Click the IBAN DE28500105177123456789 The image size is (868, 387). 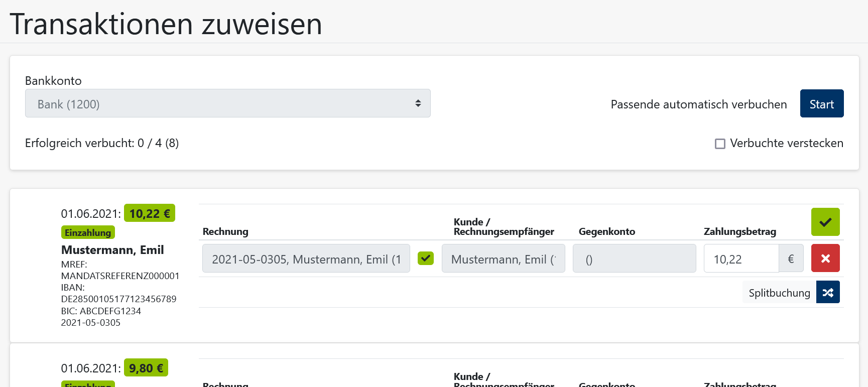[x=118, y=299]
